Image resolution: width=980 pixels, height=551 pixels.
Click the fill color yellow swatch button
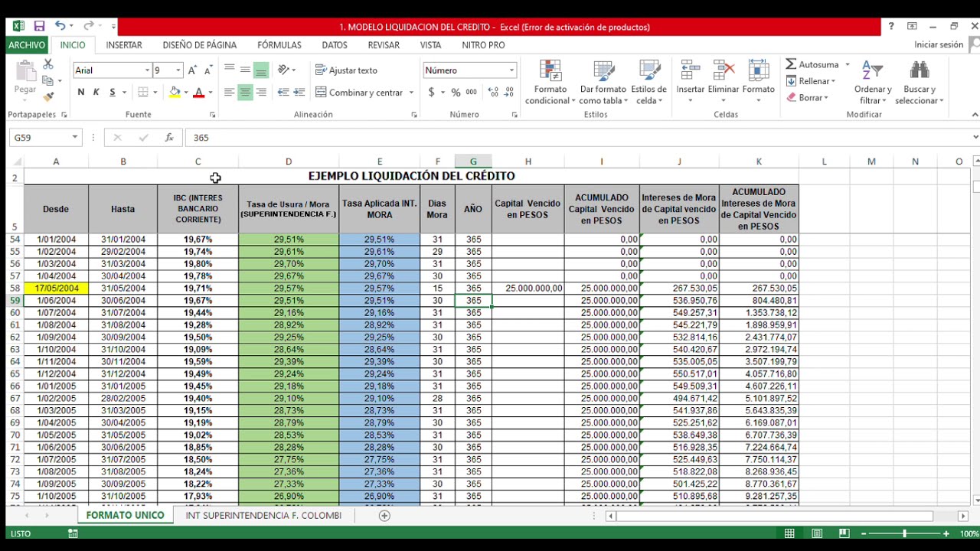click(175, 93)
